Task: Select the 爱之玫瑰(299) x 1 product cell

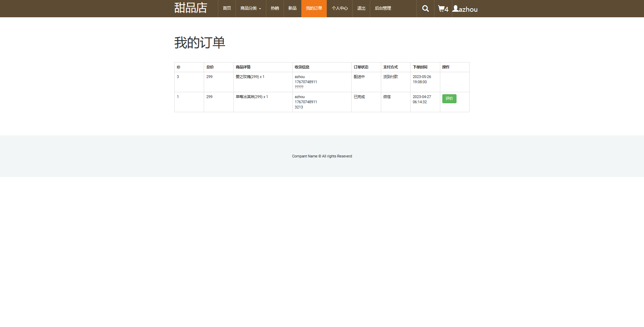Action: click(250, 77)
